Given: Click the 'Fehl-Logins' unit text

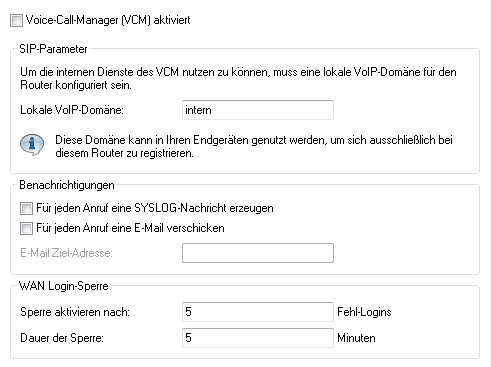Looking at the screenshot, I should click(364, 312).
